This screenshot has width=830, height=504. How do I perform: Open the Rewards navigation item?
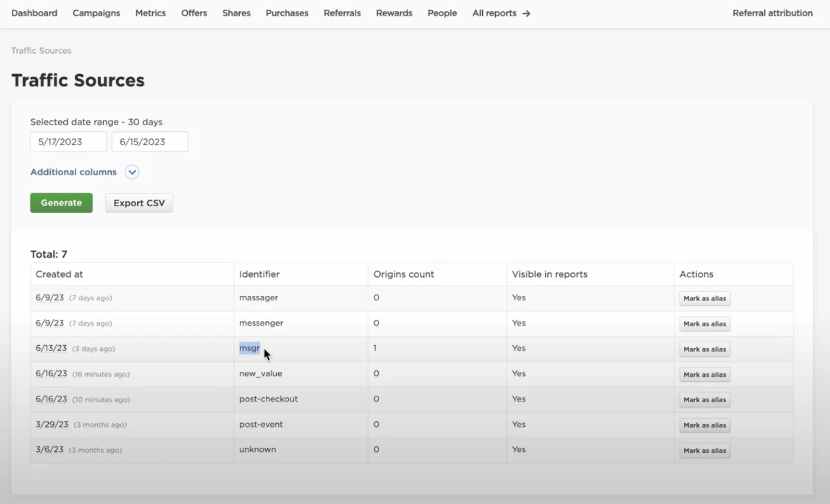pos(394,13)
